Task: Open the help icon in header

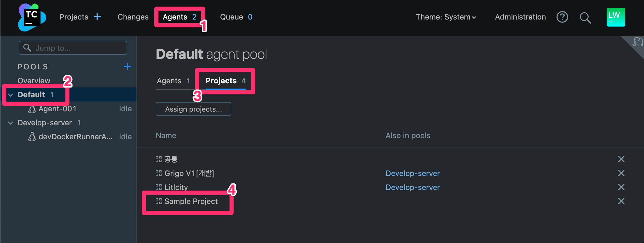Action: click(562, 17)
